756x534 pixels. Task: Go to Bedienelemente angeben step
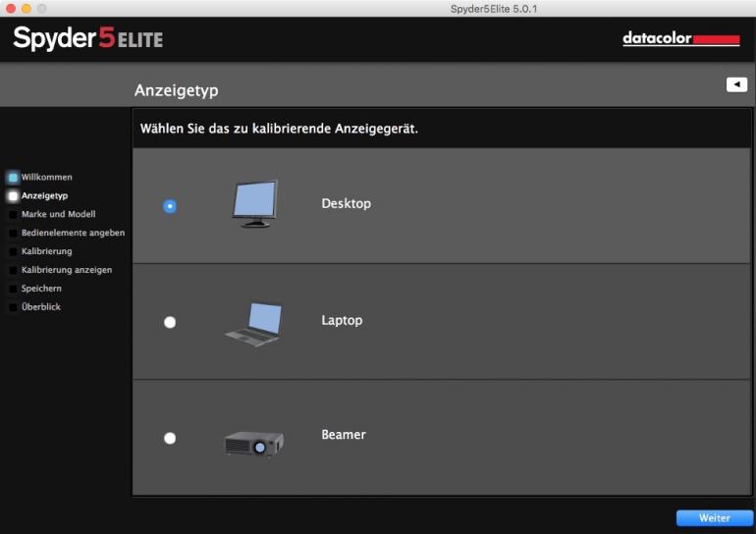(73, 233)
